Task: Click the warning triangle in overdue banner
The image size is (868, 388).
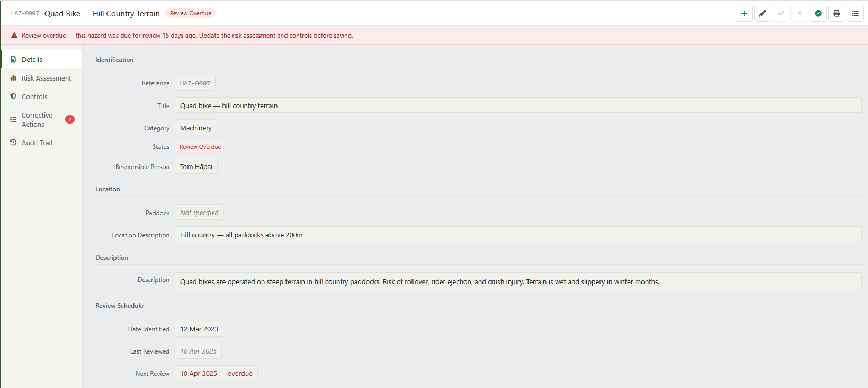Action: [x=14, y=36]
